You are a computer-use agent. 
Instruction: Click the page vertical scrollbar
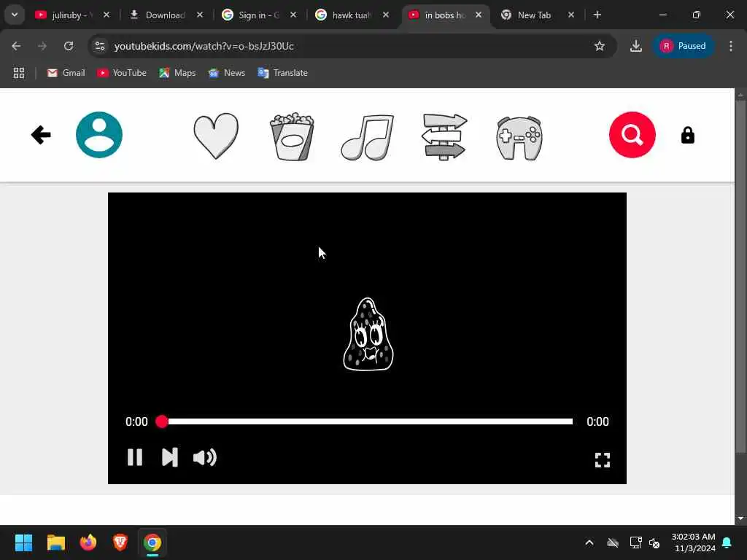740,276
